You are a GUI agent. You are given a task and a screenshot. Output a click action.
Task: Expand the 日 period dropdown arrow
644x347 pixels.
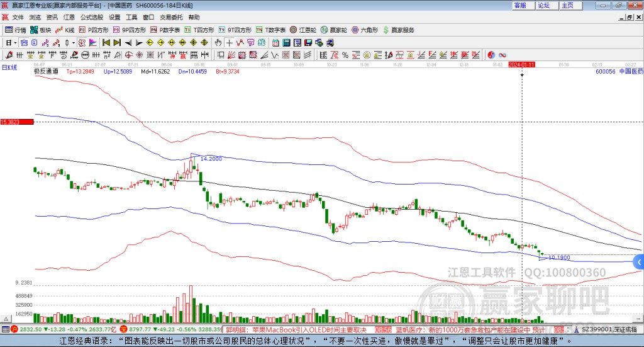[x=16, y=43]
